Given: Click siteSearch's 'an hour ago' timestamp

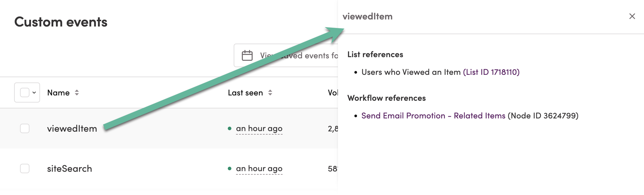Looking at the screenshot, I should (259, 168).
